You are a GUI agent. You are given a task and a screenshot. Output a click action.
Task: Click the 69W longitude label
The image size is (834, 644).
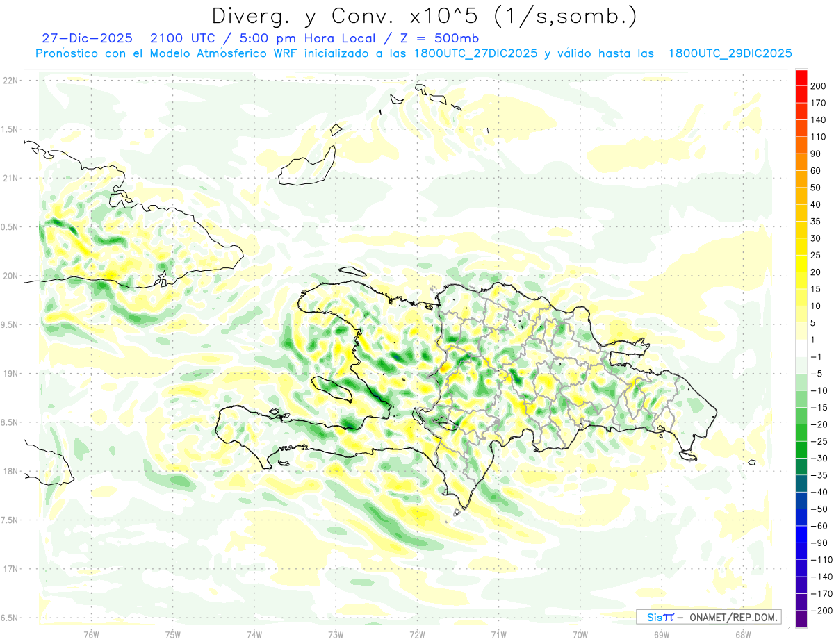tap(662, 634)
